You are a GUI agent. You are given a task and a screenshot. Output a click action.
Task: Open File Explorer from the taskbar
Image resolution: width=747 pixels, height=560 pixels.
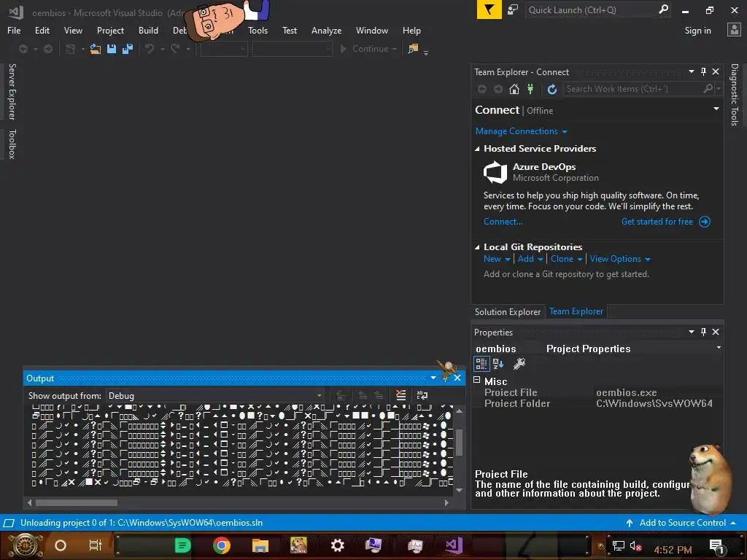(x=260, y=545)
